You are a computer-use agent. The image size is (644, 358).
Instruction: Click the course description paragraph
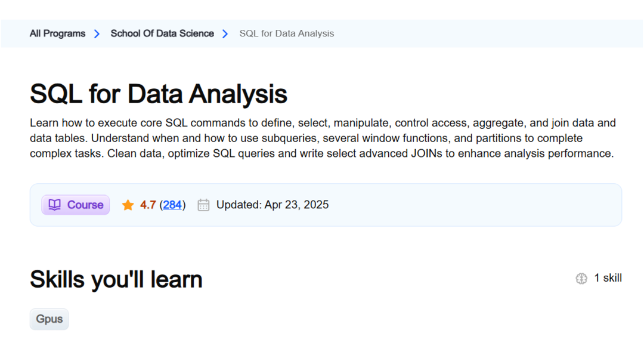(322, 138)
